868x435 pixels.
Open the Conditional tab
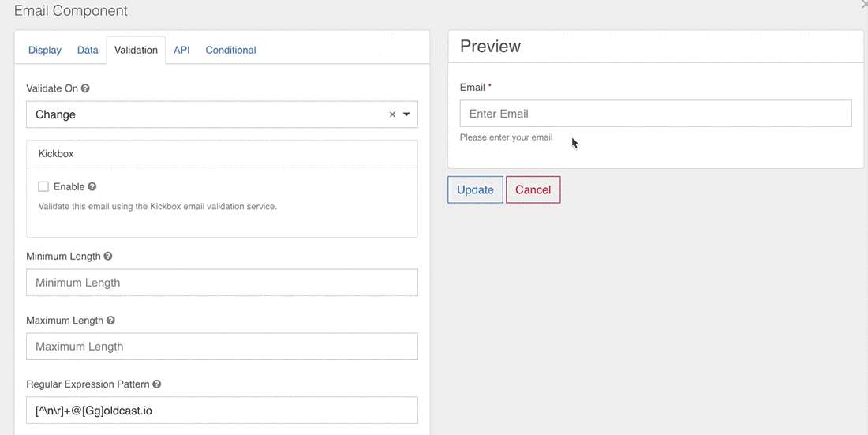pos(230,50)
